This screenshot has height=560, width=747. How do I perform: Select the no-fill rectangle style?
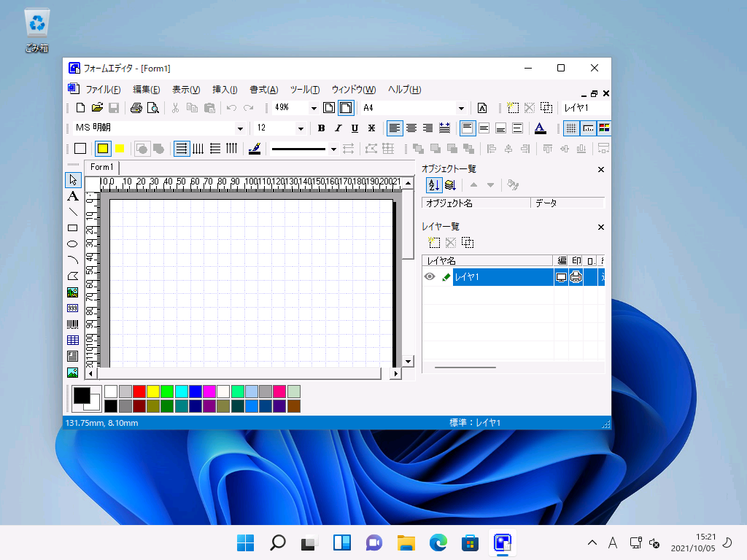pos(80,149)
